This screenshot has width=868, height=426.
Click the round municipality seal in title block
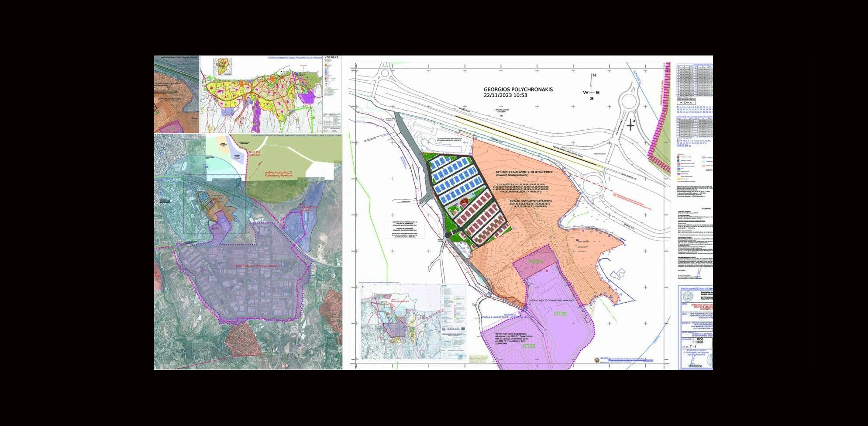tap(688, 296)
